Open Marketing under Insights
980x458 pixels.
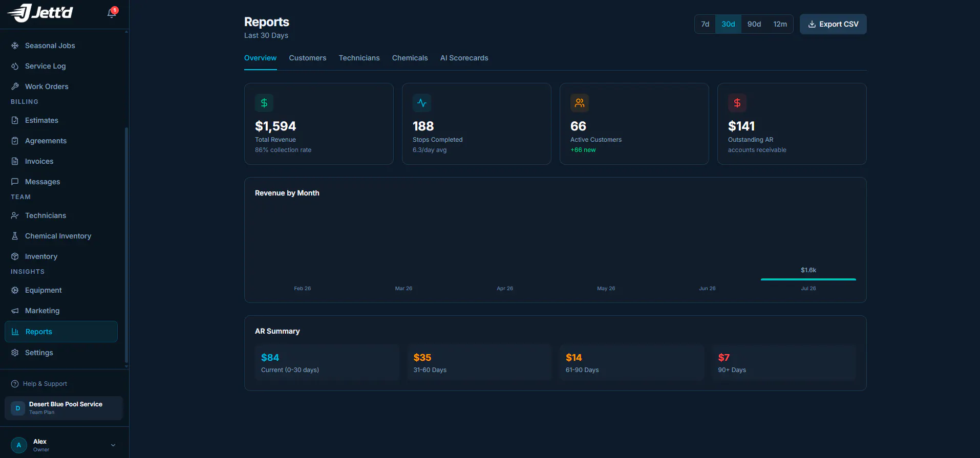coord(61,311)
